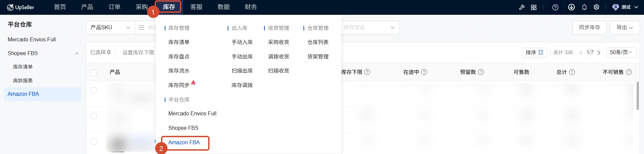Select 手动出库 menu entry
This screenshot has width=644, height=154.
click(242, 56)
